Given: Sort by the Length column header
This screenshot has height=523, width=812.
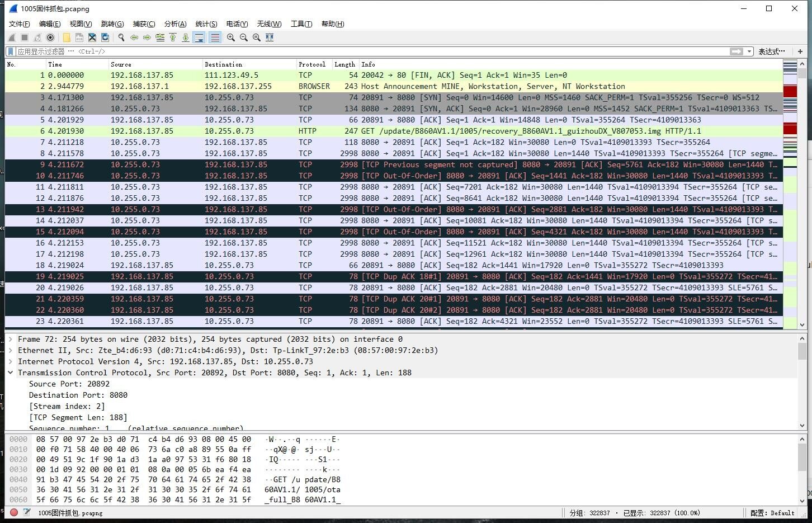Looking at the screenshot, I should 346,64.
